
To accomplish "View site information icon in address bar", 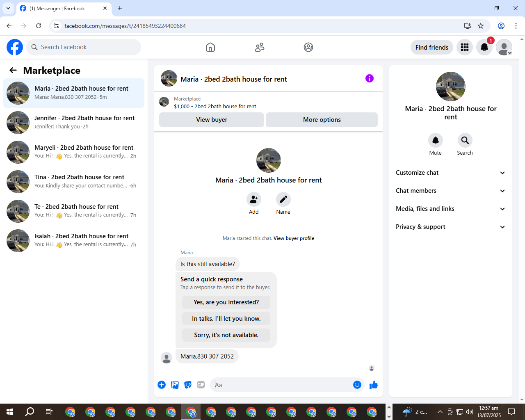I will point(57,26).
